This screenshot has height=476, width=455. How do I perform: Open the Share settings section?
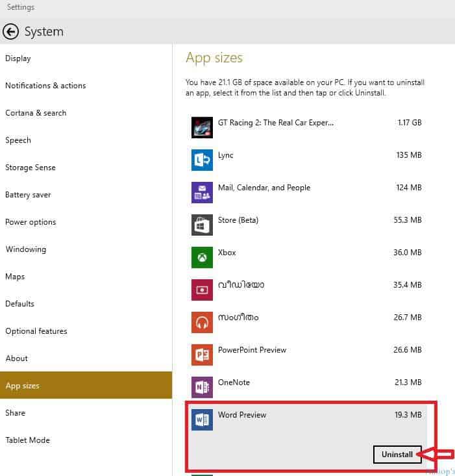click(86, 413)
